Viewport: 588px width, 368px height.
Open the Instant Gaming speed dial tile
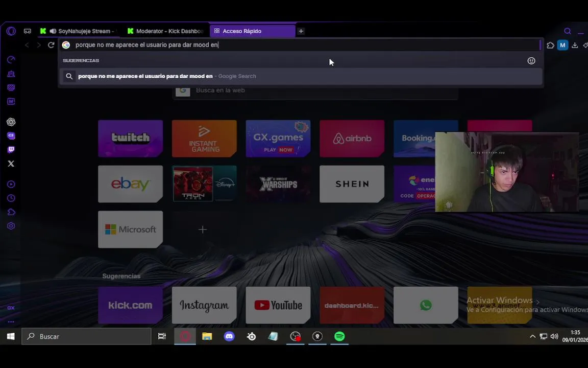tap(204, 139)
